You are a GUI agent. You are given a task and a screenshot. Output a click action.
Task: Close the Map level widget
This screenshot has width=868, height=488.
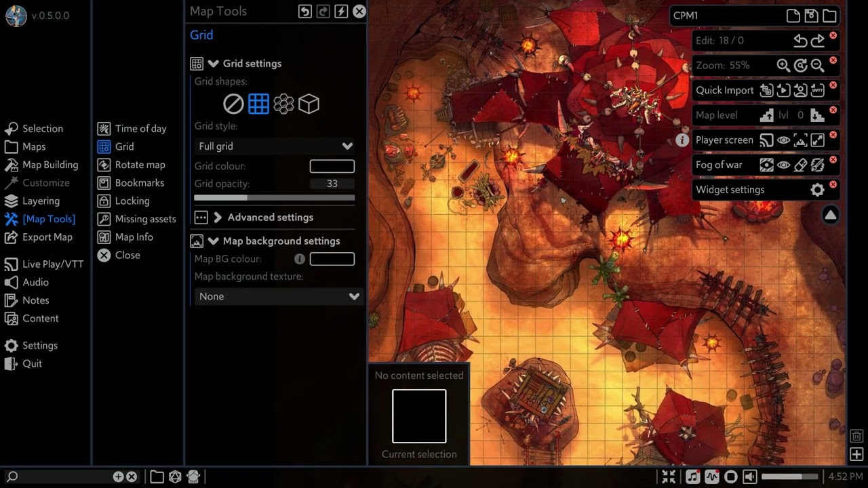coord(833,110)
